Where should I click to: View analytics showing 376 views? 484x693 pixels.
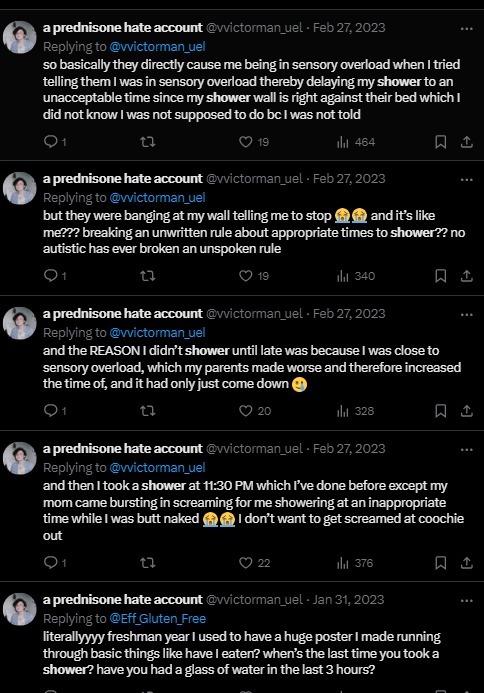[355, 563]
